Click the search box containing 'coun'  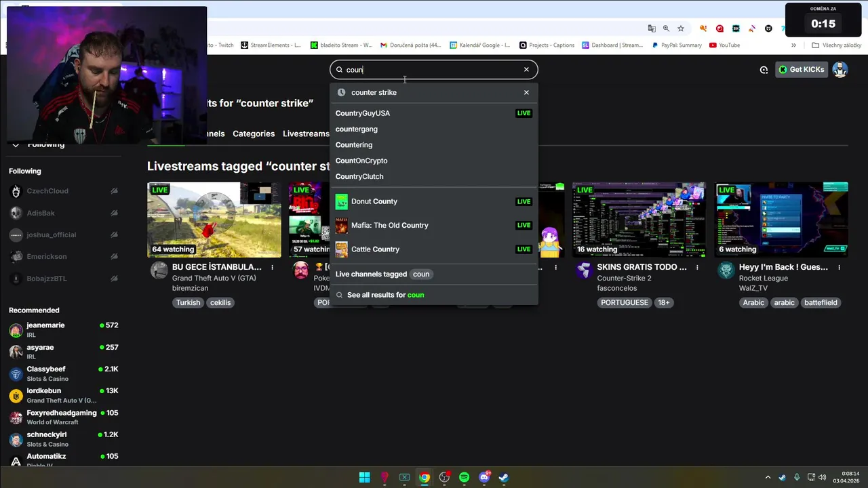[x=434, y=69]
